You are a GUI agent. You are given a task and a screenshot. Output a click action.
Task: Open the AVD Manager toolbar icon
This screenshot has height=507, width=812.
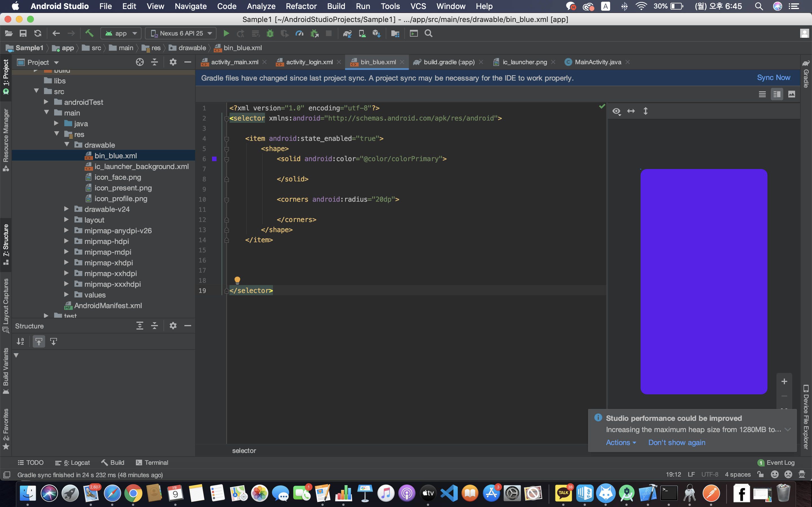click(x=362, y=34)
